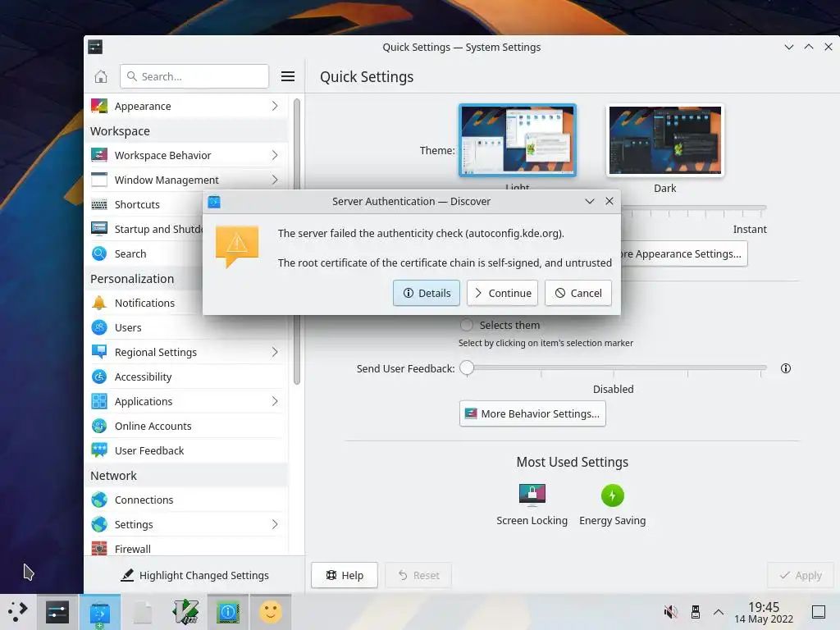Open Energy Saving from Most Used Settings
Viewport: 840px width, 630px height.
pos(612,504)
